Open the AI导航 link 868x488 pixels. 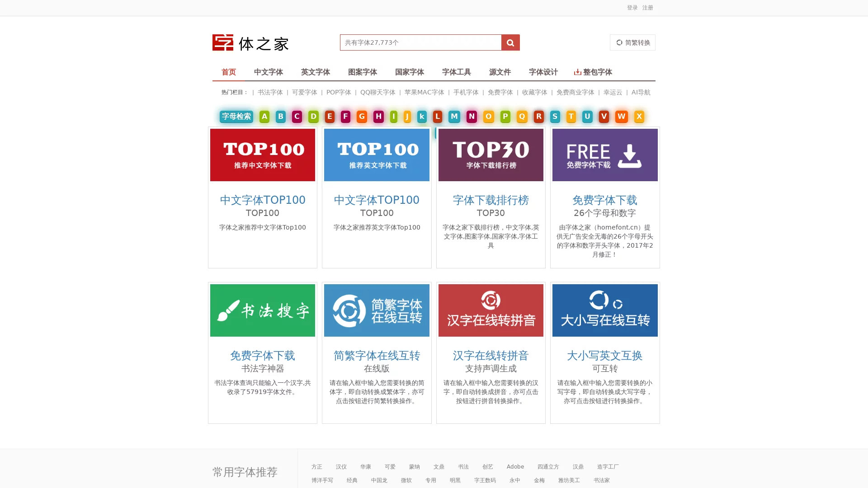[x=641, y=92]
